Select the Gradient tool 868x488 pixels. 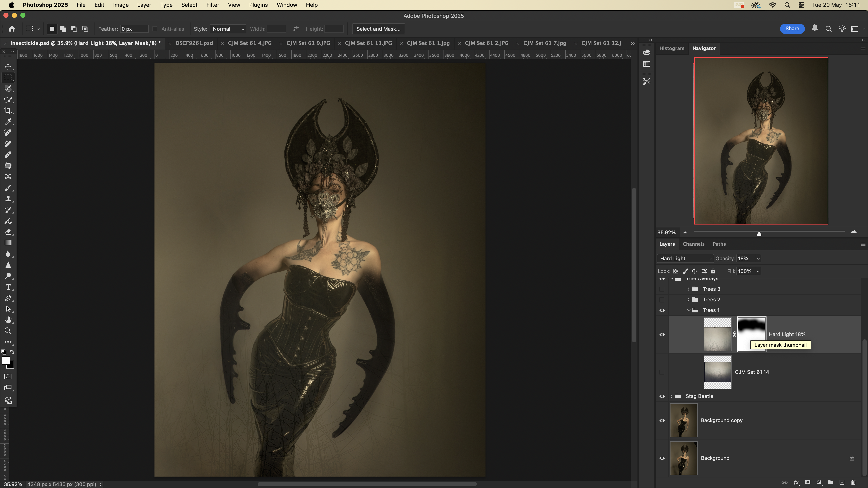(8, 243)
